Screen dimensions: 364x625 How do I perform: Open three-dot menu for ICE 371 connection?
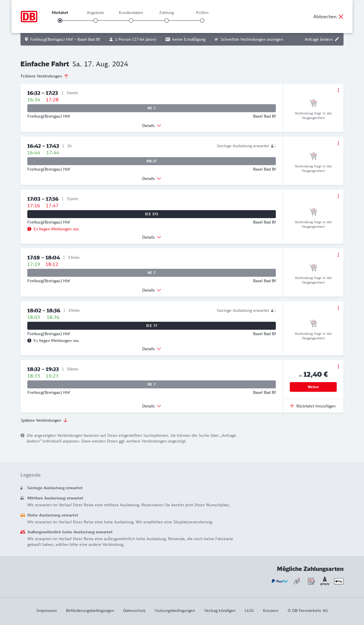tap(338, 196)
